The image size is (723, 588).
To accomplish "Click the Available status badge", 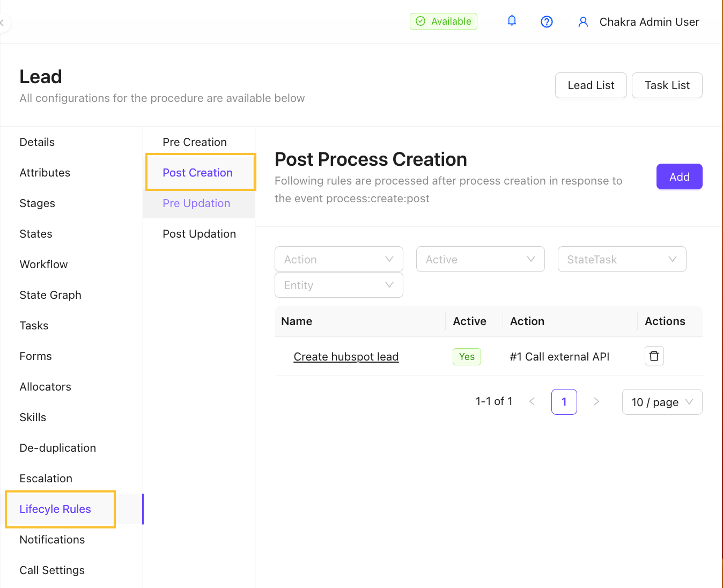I will point(443,21).
